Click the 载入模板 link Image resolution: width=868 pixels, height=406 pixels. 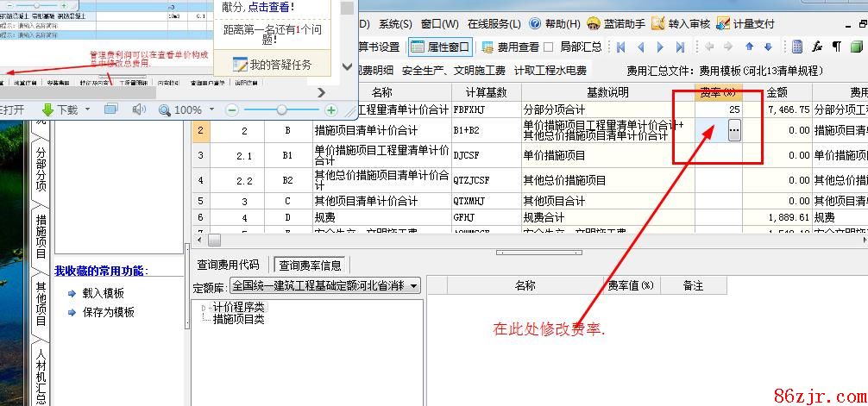click(x=103, y=293)
